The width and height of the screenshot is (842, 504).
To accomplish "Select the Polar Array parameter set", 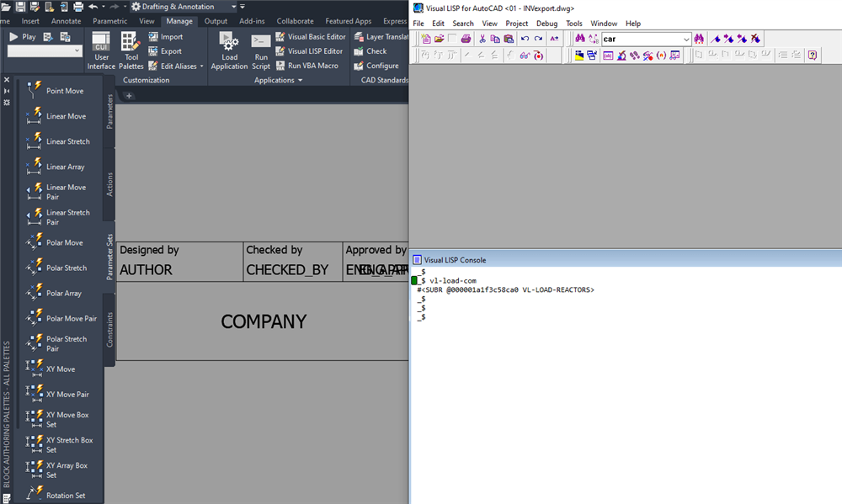I will [54, 293].
